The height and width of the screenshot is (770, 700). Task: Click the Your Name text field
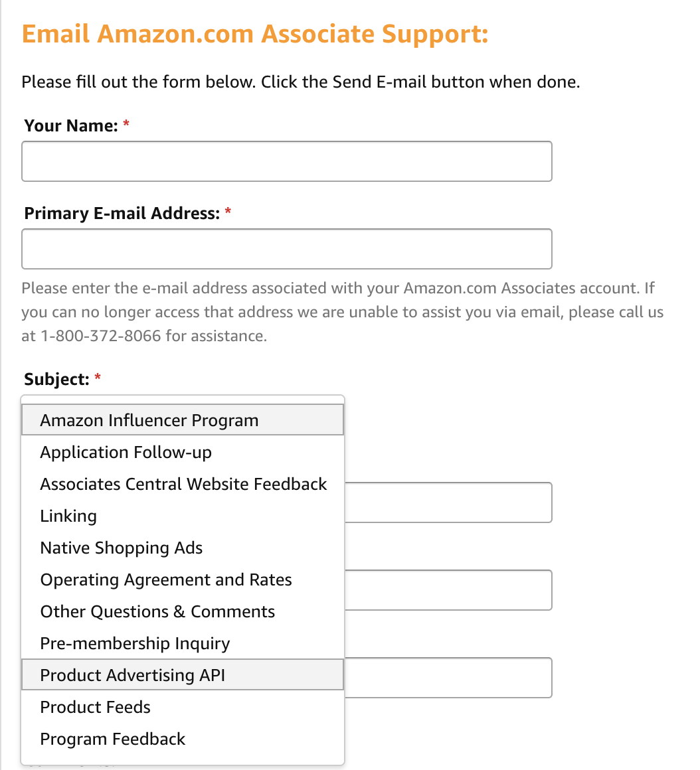[286, 161]
